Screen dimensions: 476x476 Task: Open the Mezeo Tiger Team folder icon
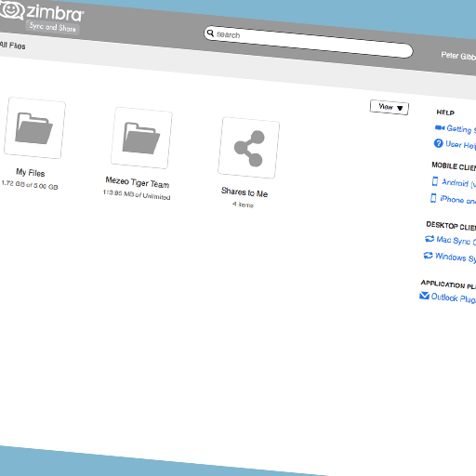tap(141, 138)
